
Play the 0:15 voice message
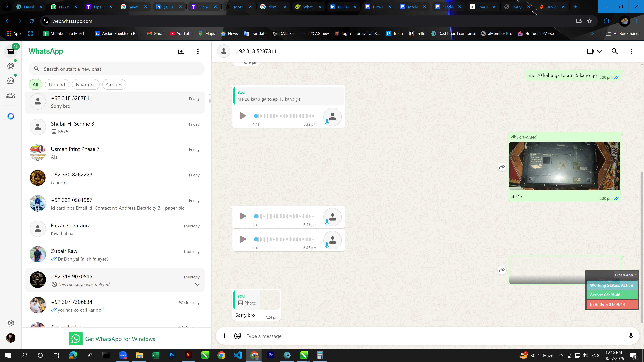(243, 216)
